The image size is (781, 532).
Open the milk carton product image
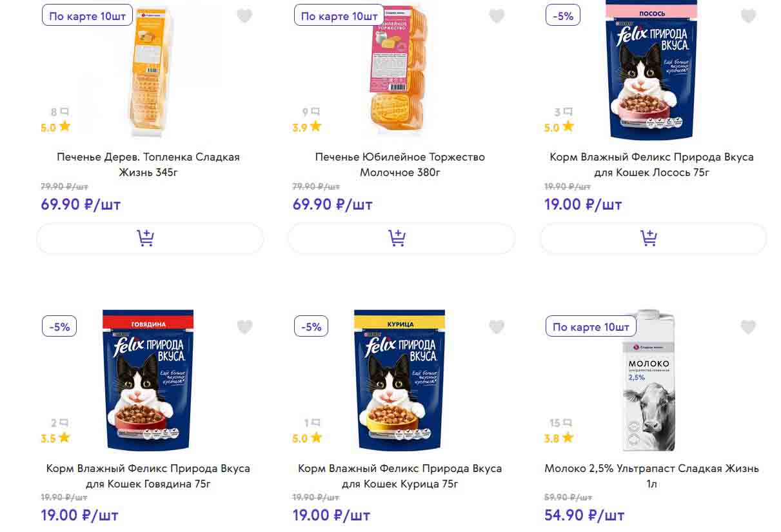click(x=648, y=380)
